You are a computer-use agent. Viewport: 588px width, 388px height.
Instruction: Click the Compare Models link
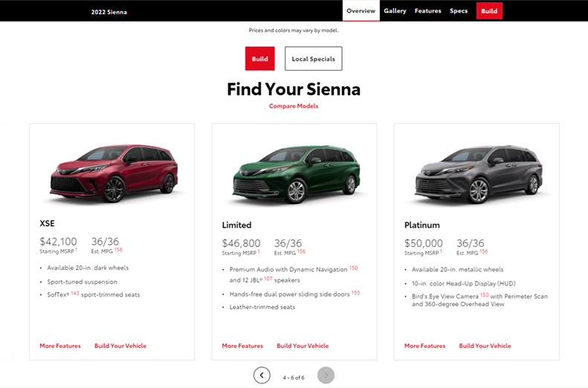[x=294, y=106]
